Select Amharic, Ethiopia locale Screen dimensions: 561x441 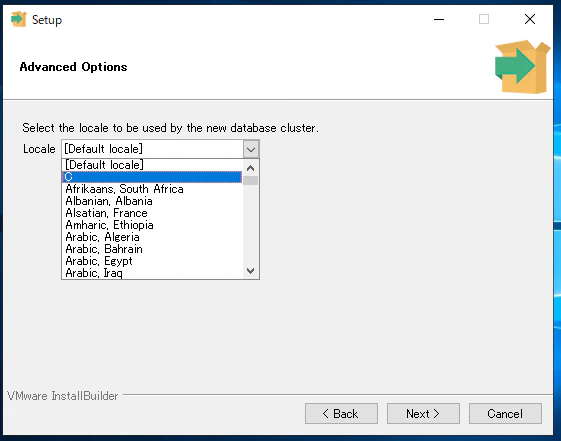(x=152, y=225)
